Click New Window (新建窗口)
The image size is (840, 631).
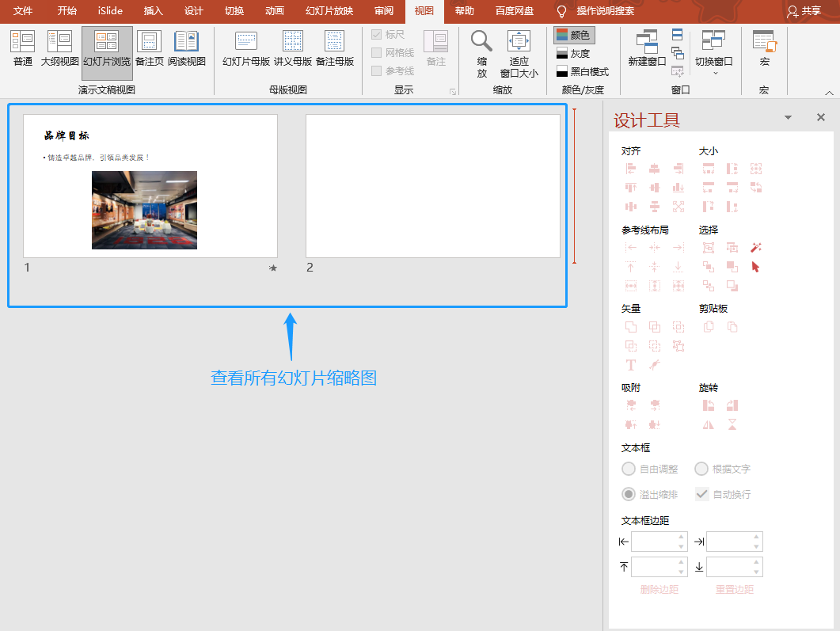647,49
